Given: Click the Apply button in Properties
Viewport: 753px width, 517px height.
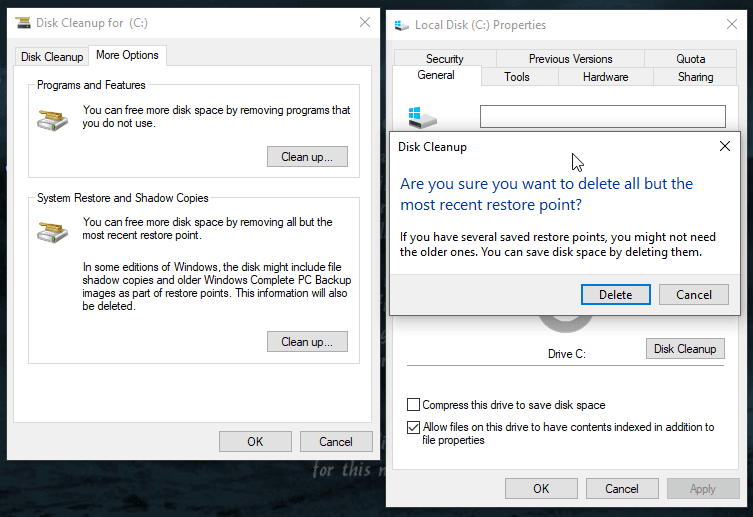Looking at the screenshot, I should 703,489.
